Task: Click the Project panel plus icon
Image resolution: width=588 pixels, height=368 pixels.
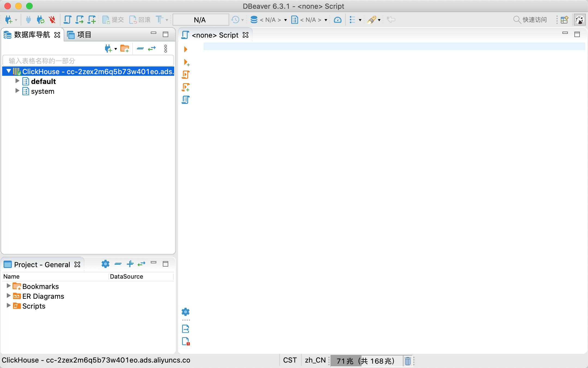Action: (130, 264)
